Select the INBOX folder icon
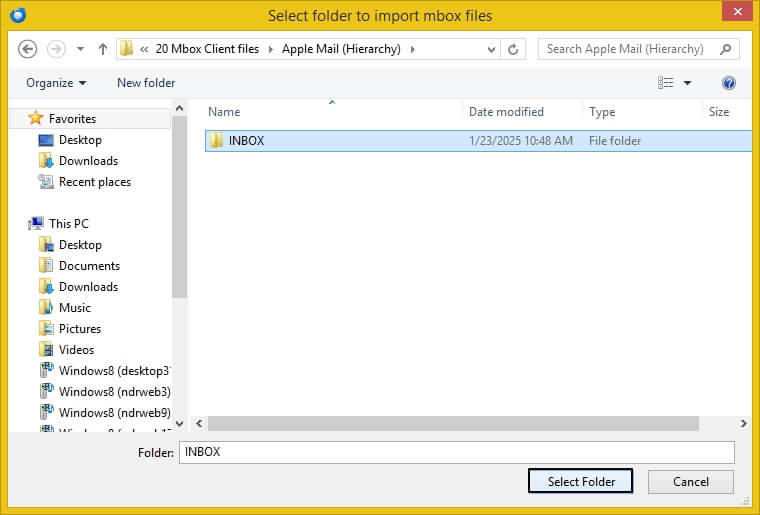The width and height of the screenshot is (760, 515). click(215, 141)
